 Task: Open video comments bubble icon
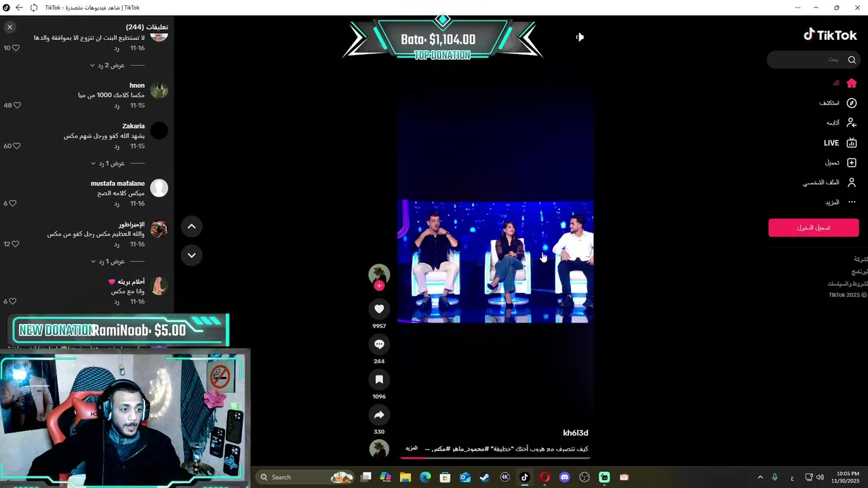pos(379,344)
